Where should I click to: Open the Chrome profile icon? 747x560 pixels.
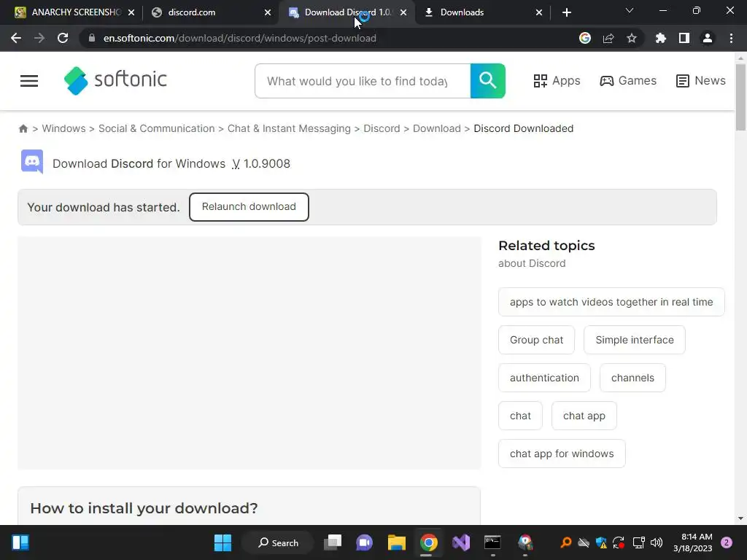tap(708, 38)
